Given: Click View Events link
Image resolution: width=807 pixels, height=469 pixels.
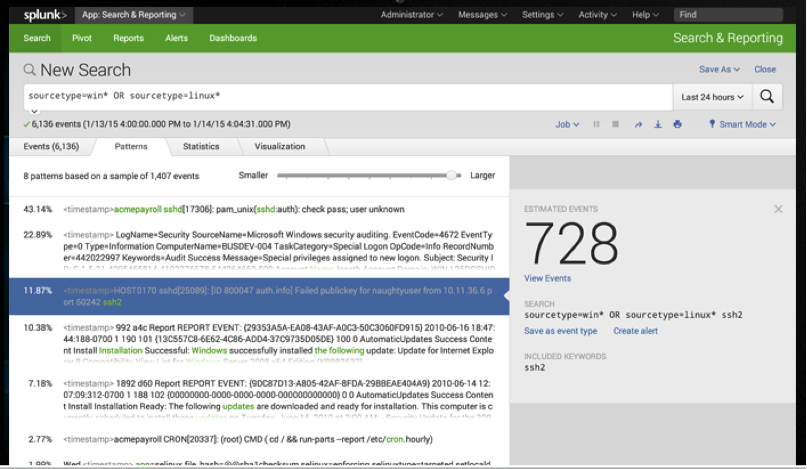Looking at the screenshot, I should click(548, 279).
